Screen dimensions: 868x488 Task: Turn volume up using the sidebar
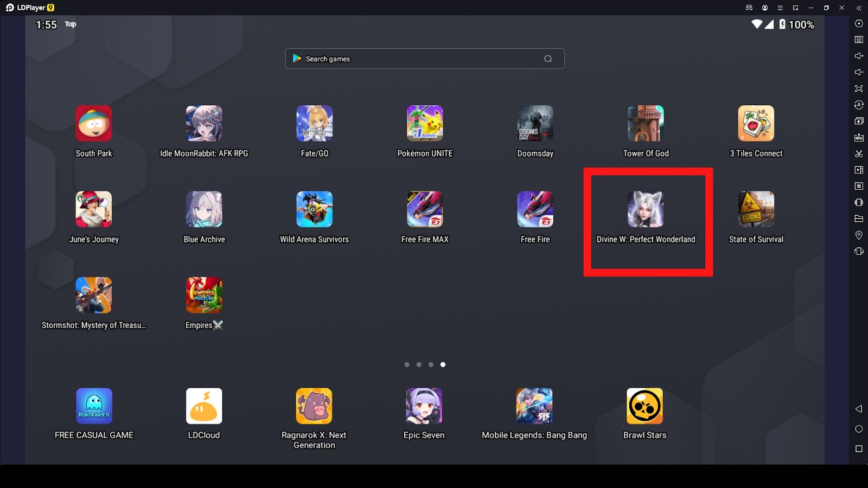tap(859, 56)
